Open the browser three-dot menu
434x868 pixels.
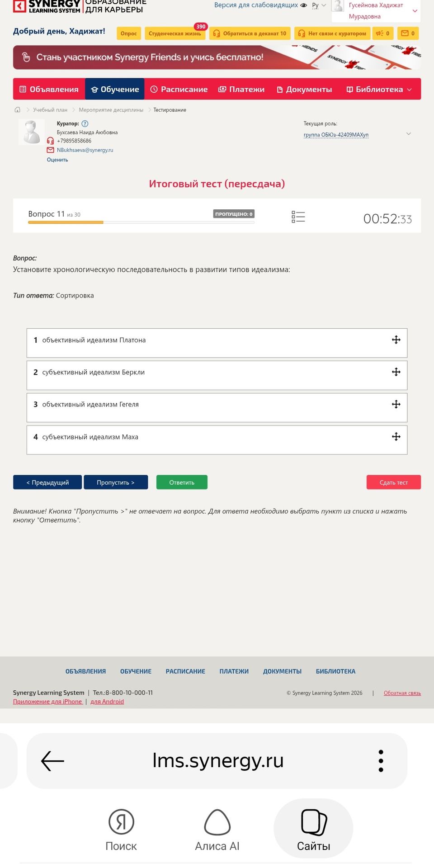381,761
